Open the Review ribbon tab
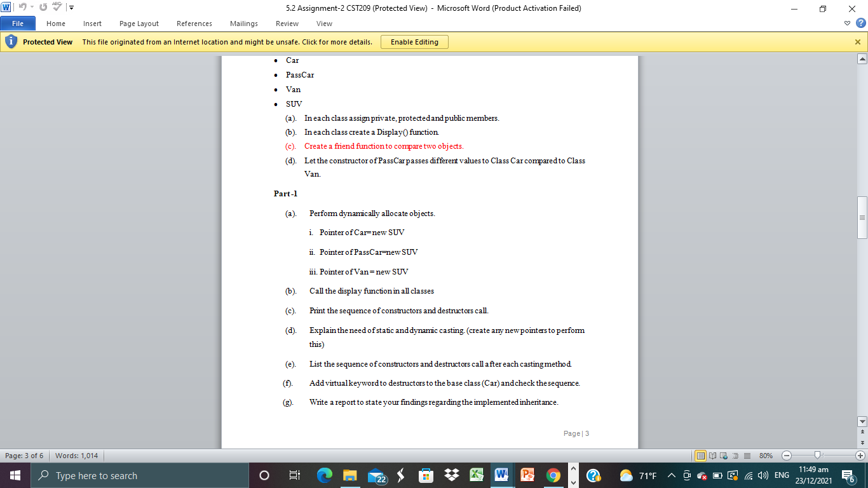Viewport: 868px width, 488px height. coord(287,24)
